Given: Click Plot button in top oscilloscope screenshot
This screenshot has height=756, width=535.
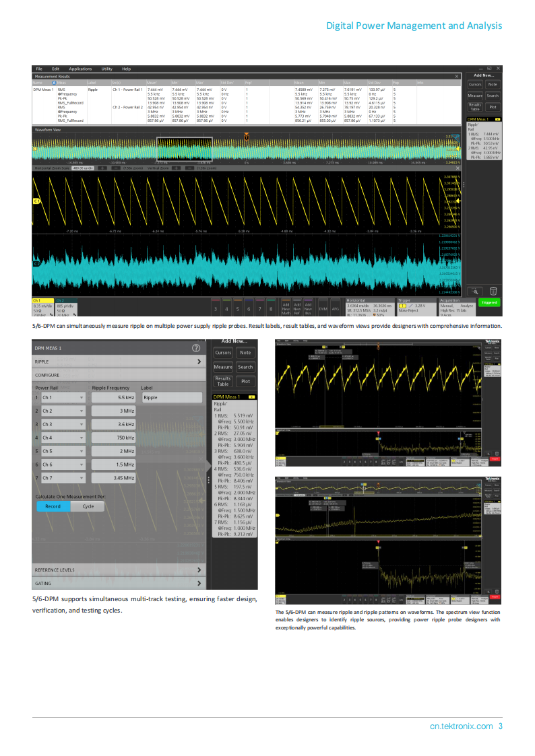Looking at the screenshot, I should (x=493, y=107).
